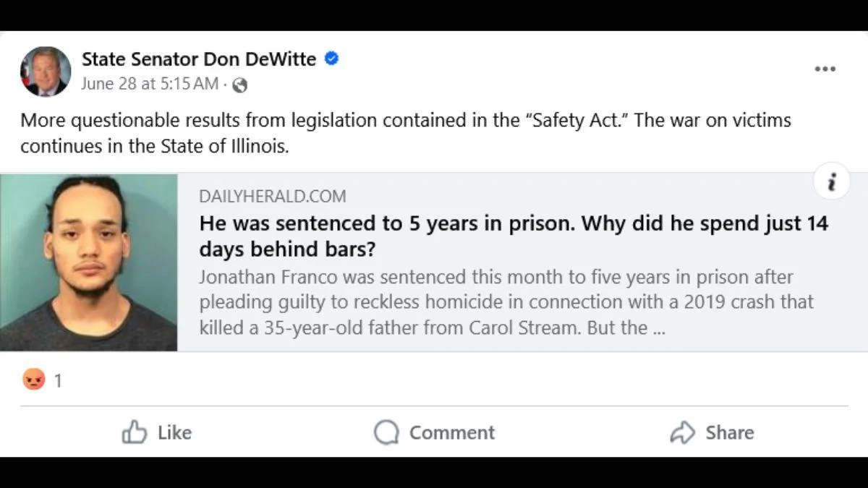Open State Senator Don DeWitte's page name
The height and width of the screenshot is (488, 868).
coord(199,59)
